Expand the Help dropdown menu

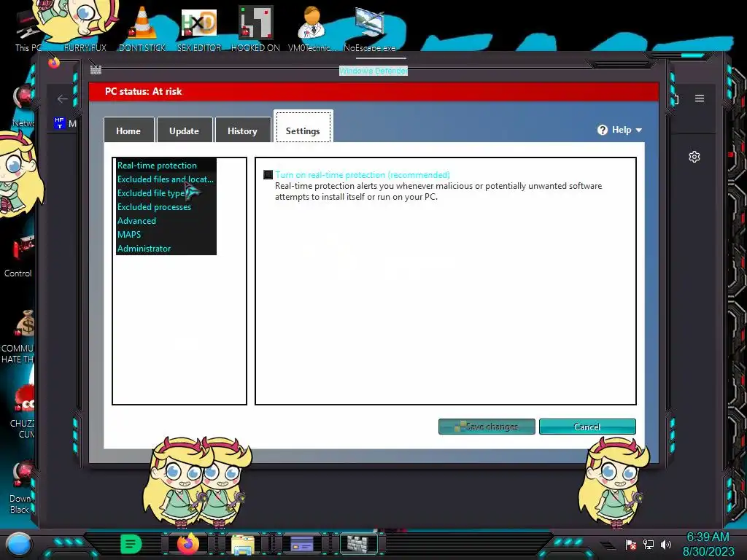point(620,130)
